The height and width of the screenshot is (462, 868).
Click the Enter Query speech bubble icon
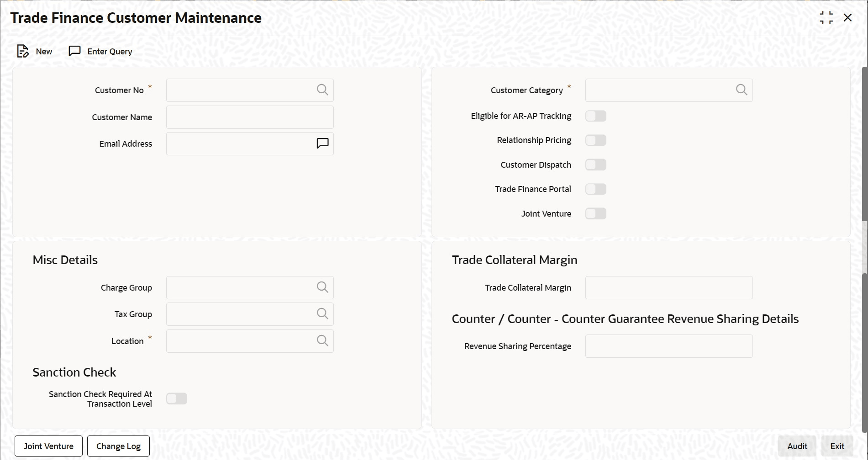pyautogui.click(x=74, y=51)
